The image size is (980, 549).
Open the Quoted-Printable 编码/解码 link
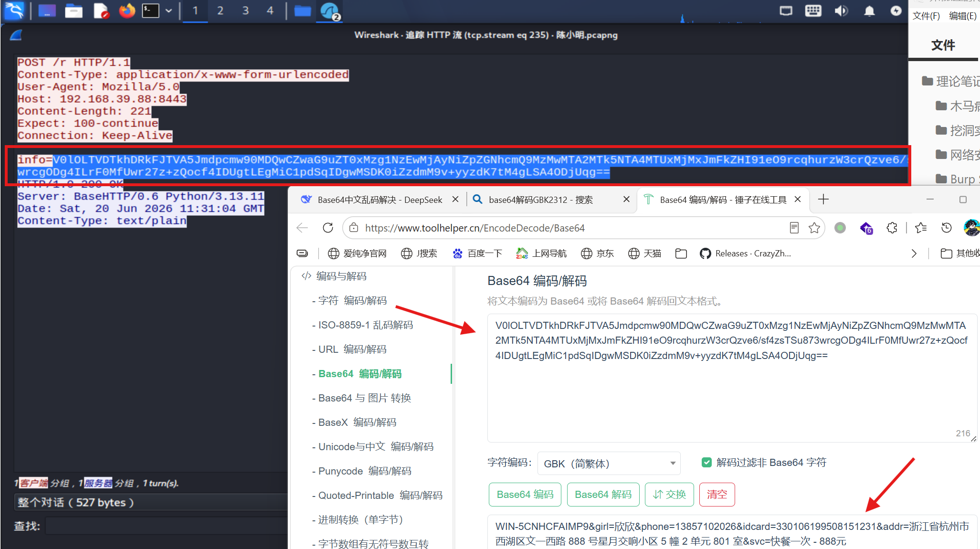tap(380, 496)
